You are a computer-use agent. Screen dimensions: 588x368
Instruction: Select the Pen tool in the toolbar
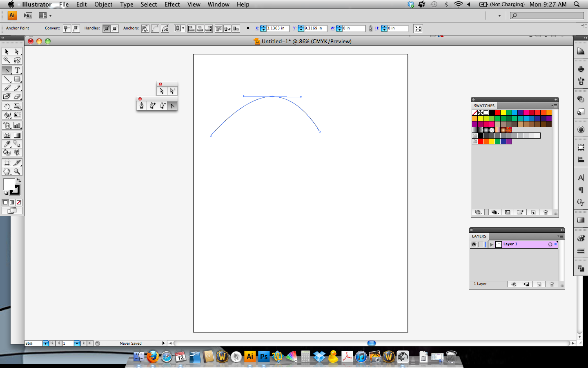[x=7, y=70]
